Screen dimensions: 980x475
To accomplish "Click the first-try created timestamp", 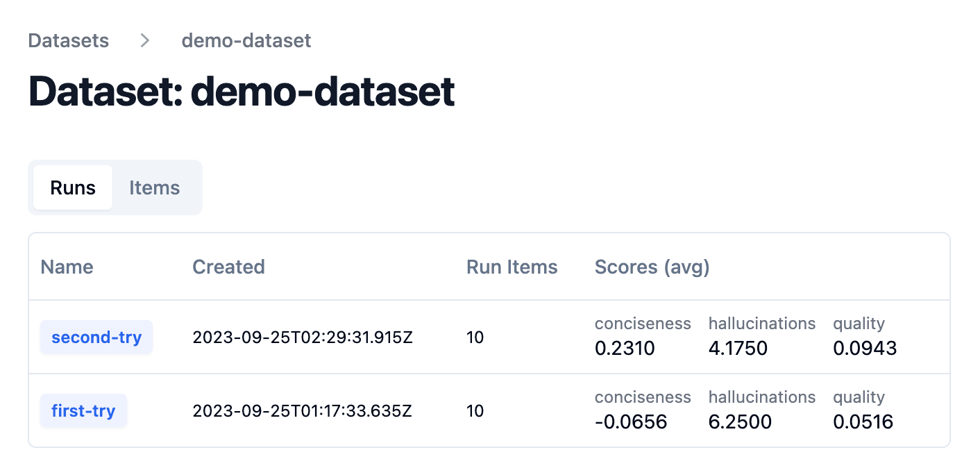I will click(303, 410).
